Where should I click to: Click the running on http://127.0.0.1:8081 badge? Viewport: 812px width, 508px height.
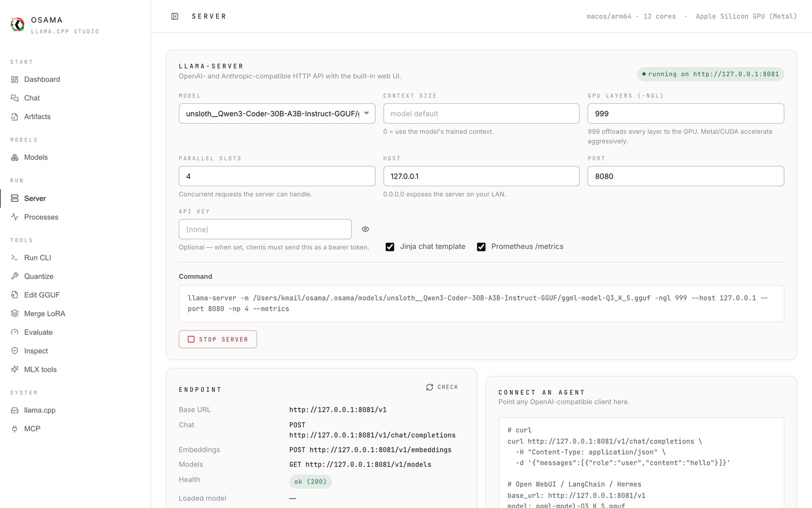pyautogui.click(x=710, y=74)
